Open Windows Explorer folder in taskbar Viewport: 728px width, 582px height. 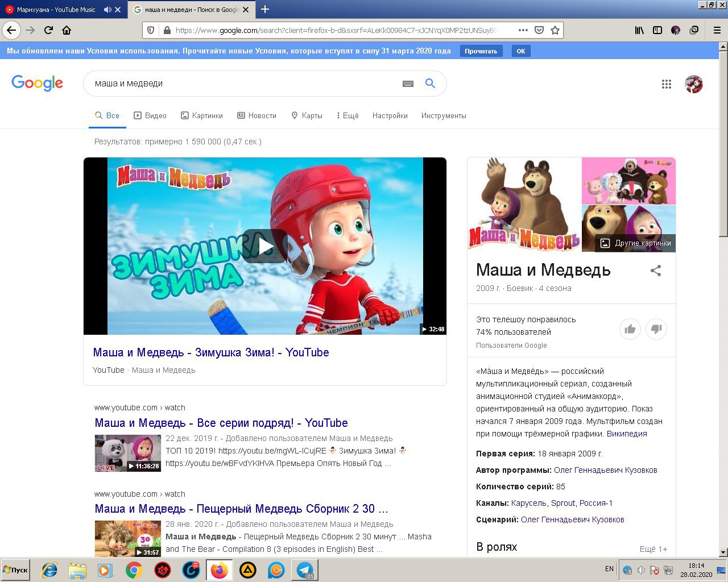point(77,570)
